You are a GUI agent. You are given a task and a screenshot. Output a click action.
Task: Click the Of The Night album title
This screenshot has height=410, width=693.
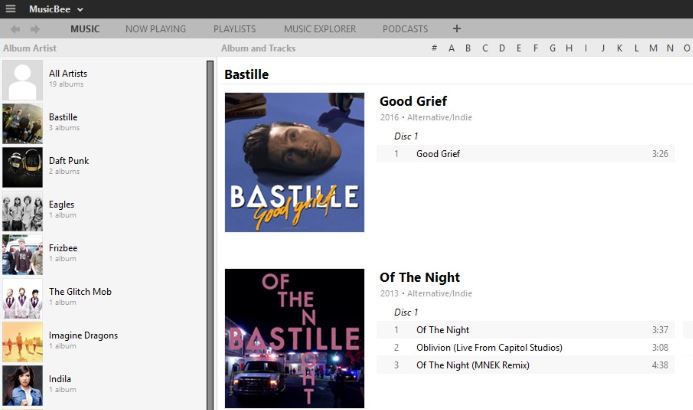coord(419,277)
